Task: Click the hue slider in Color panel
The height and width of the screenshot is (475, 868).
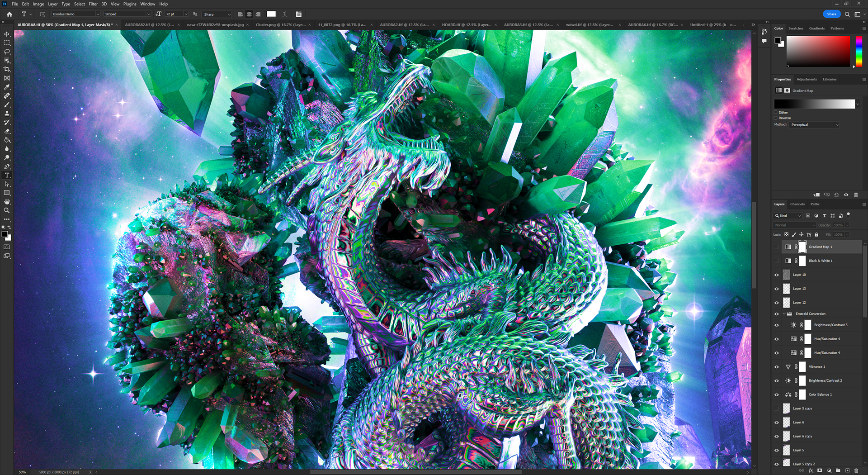Action: click(859, 52)
